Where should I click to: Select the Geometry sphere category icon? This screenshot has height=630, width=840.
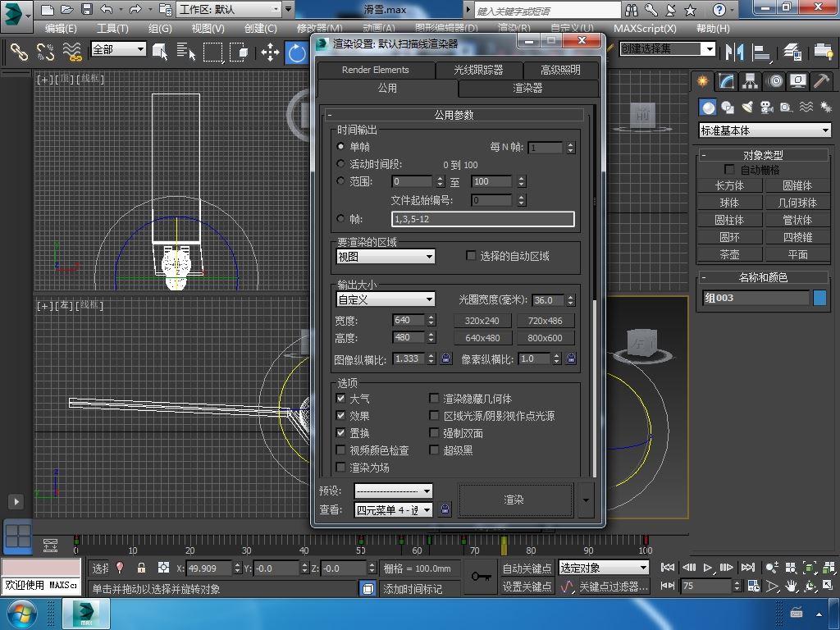point(708,107)
